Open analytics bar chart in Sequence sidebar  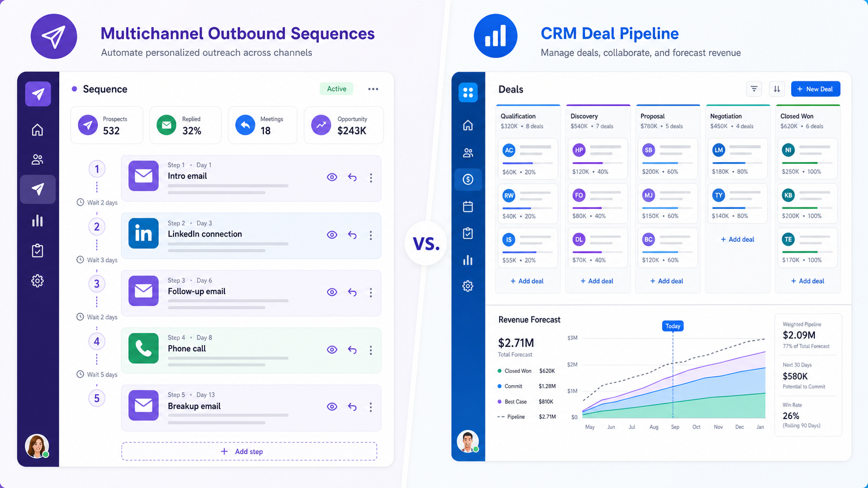tap(37, 220)
